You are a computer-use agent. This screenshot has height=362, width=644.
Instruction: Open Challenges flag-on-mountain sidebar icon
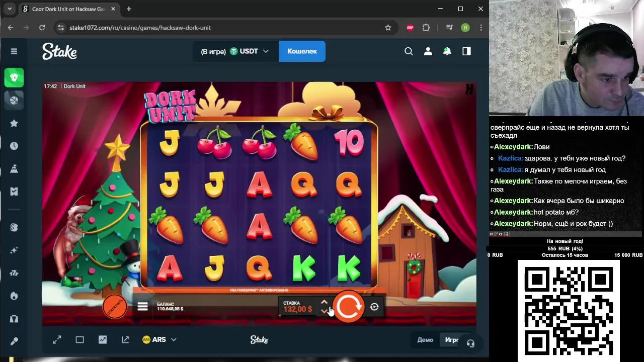point(14,169)
